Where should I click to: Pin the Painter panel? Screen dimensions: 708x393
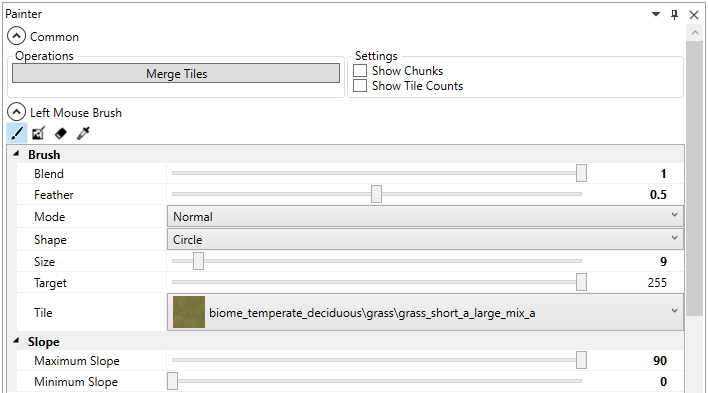click(675, 14)
